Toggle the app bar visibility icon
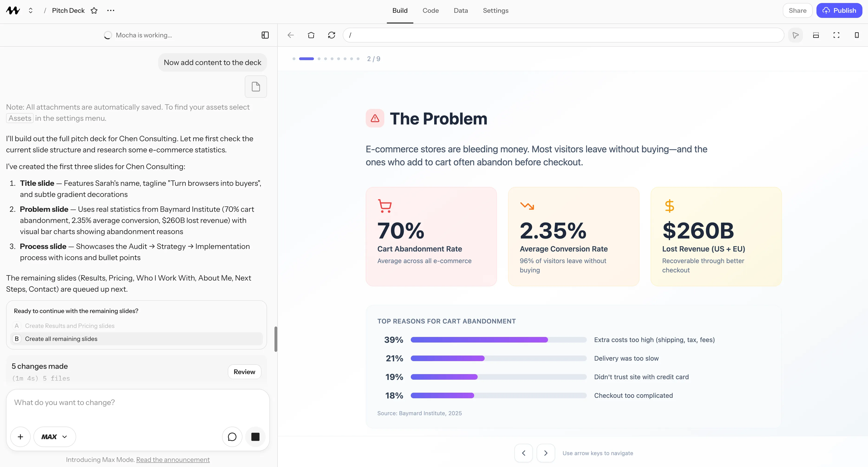The image size is (868, 467). 816,35
